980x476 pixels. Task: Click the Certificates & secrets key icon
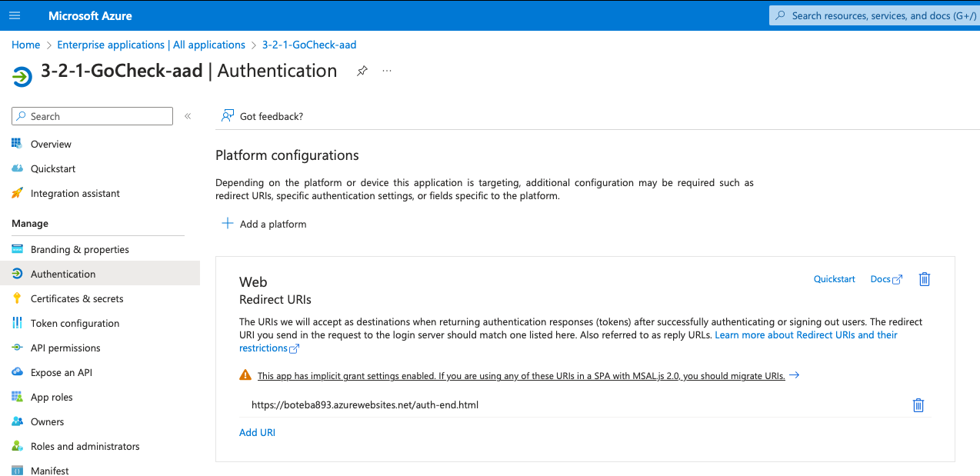(17, 298)
